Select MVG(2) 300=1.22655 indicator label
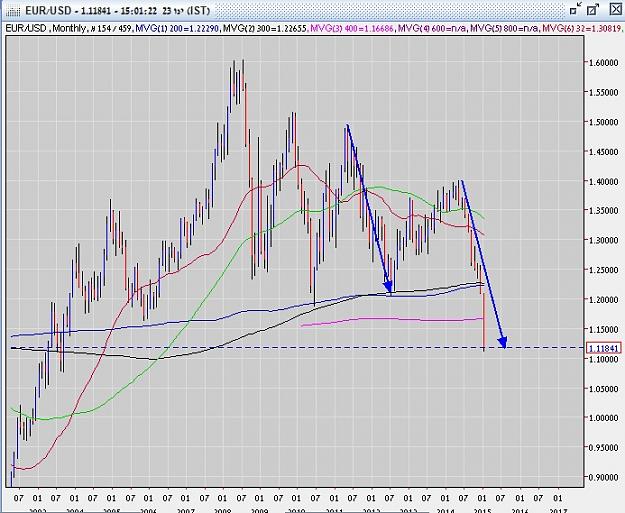The image size is (625, 513). 265,28
